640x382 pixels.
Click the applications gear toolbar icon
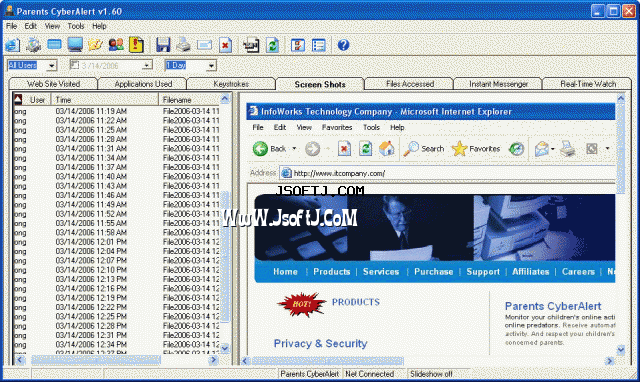(33, 44)
